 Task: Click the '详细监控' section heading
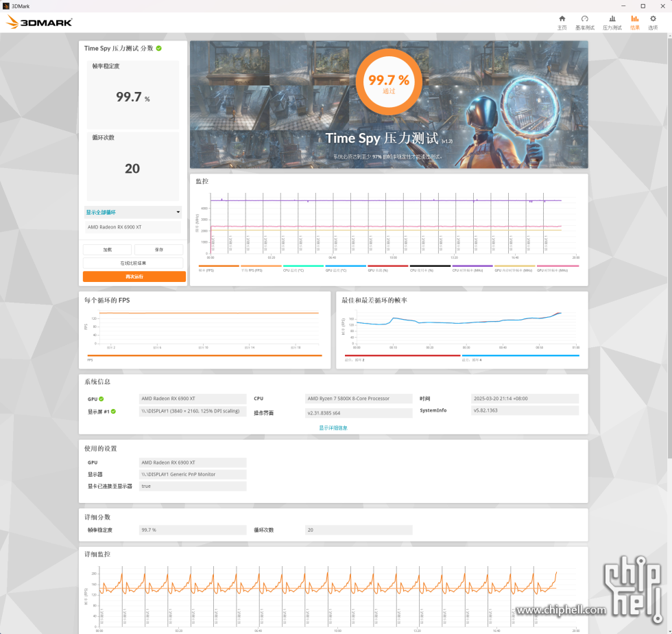tap(97, 554)
